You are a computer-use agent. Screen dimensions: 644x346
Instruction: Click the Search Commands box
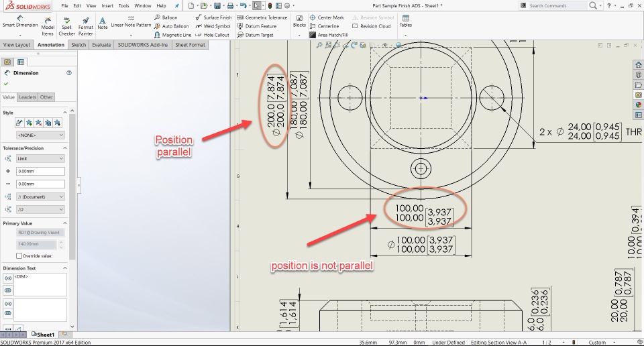click(552, 6)
